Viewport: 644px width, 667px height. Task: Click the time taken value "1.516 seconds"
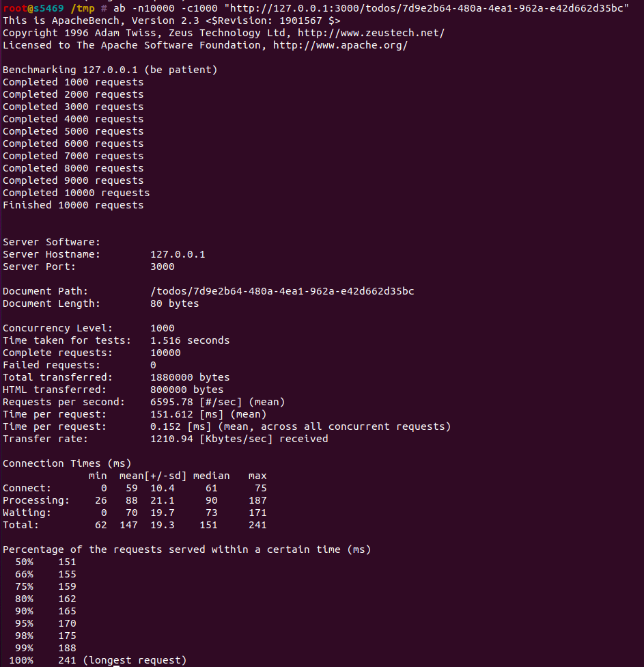tap(190, 340)
